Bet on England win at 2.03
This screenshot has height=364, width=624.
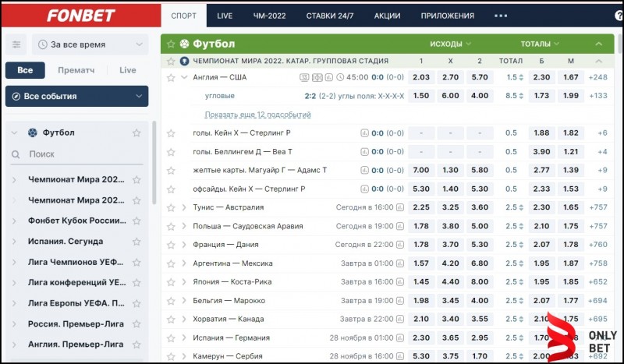point(421,77)
